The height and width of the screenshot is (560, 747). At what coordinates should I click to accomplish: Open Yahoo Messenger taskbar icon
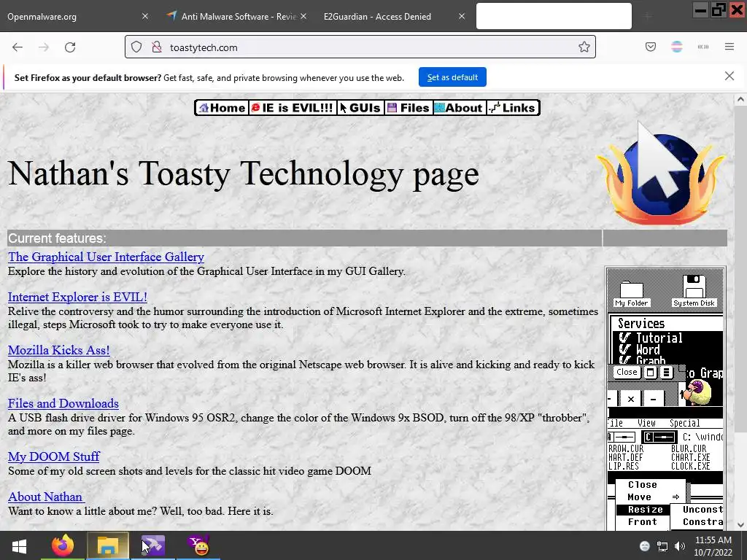tap(198, 545)
